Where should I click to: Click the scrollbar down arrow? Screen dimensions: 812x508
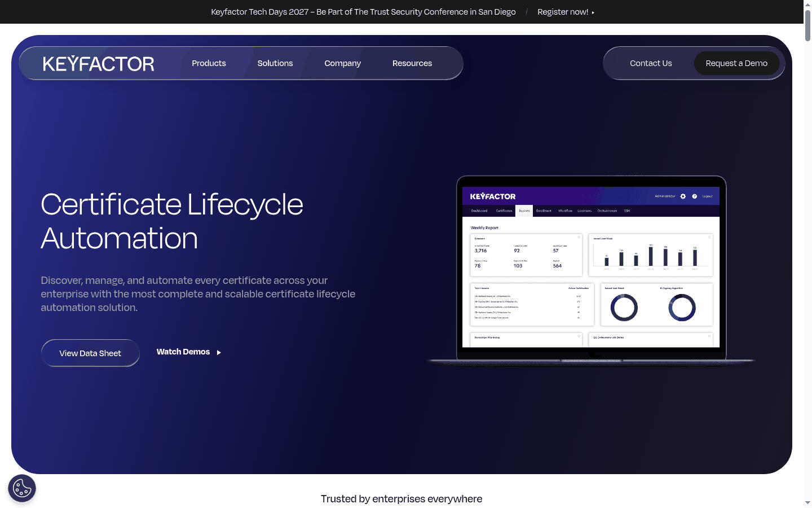[807, 503]
